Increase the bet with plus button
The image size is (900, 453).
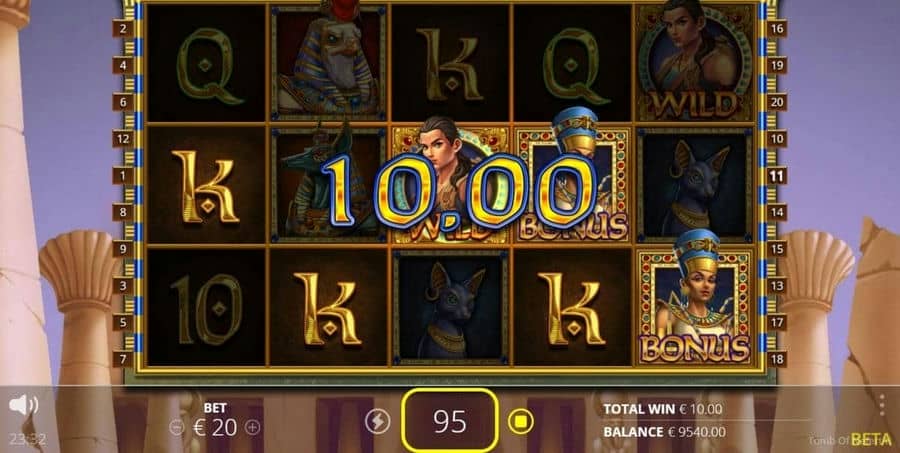253,427
